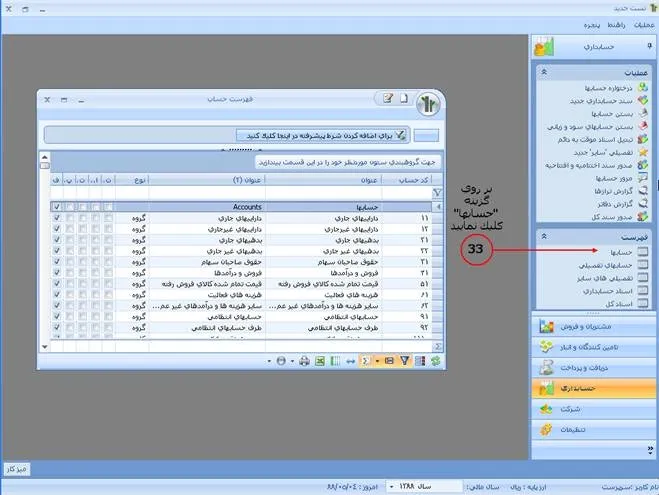This screenshot has width=659, height=495.
Task: Click the blue fit-width arrows icon
Action: click(x=350, y=361)
